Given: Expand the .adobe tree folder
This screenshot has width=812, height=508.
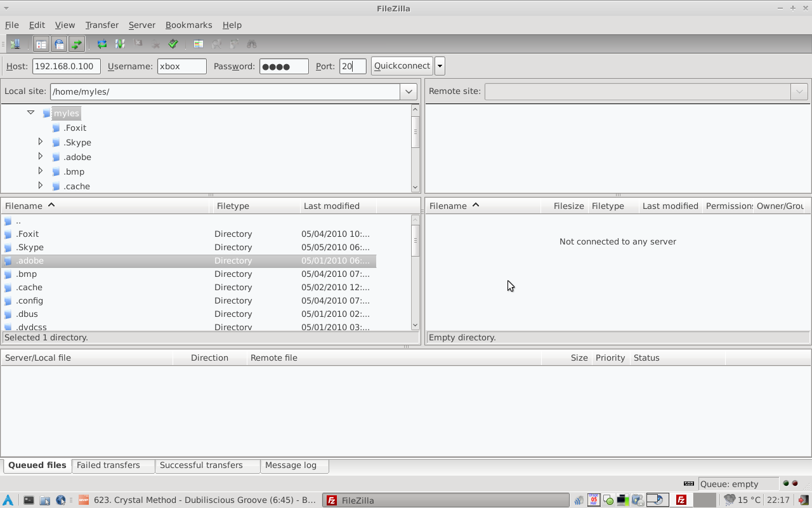Looking at the screenshot, I should pos(41,156).
